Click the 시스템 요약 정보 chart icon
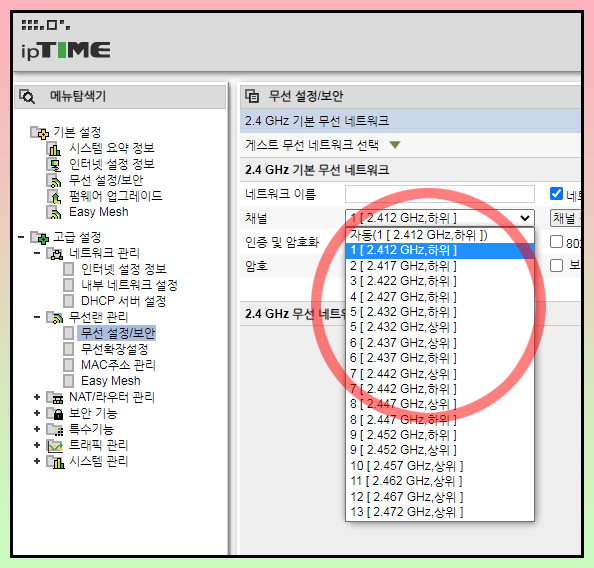Viewport: 594px width, 568px height. (x=54, y=149)
